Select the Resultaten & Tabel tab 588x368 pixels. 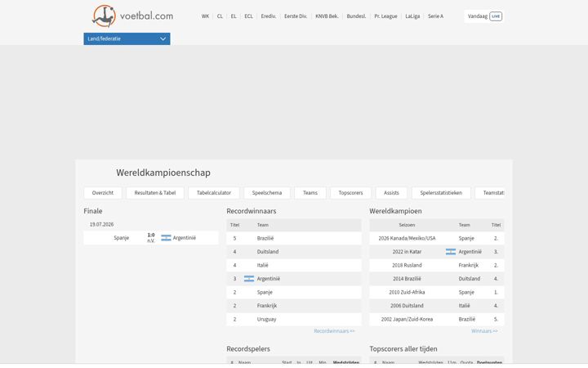[x=155, y=193]
